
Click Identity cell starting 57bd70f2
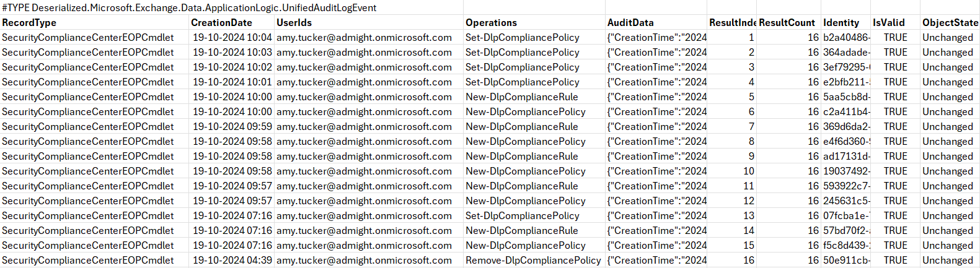846,231
